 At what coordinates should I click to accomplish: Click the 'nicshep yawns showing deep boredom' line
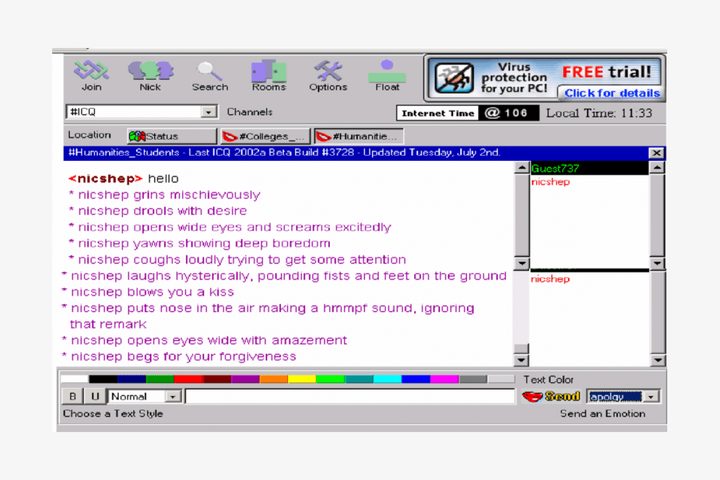pos(200,243)
